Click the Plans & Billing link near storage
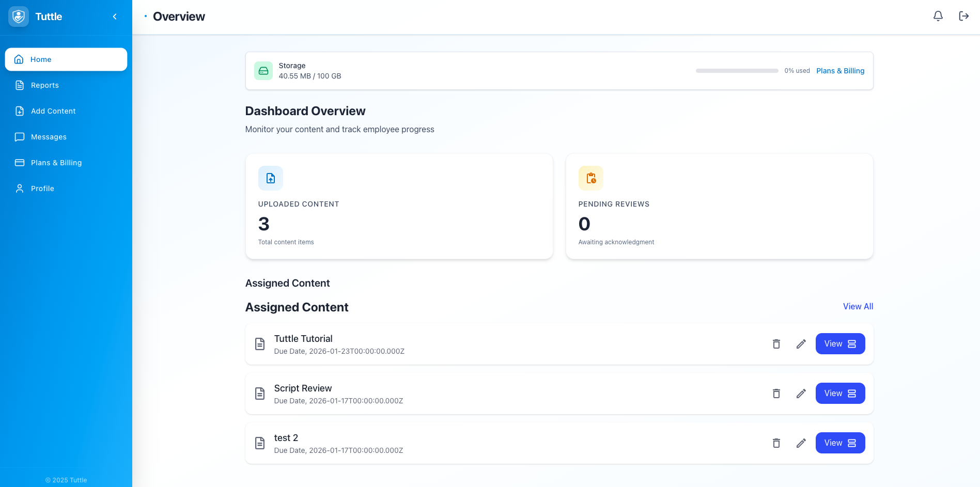980x487 pixels. [840, 71]
